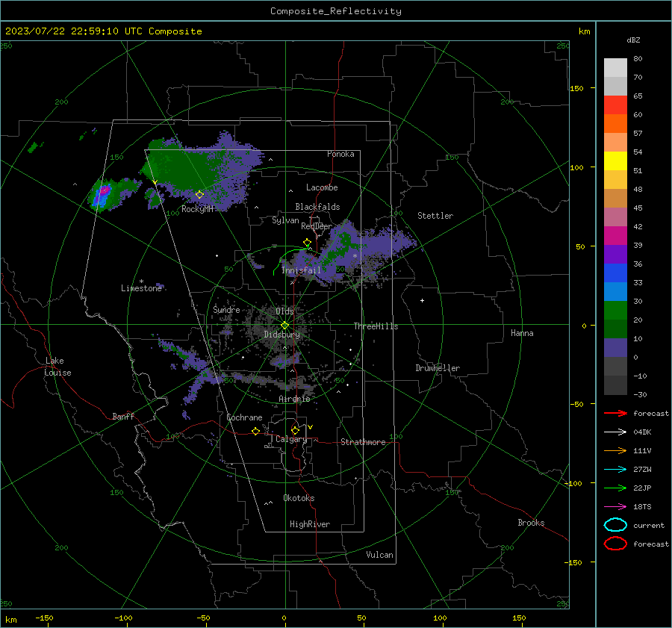Click the Brooks town label
Viewport: 672px width, 628px height.
531,523
